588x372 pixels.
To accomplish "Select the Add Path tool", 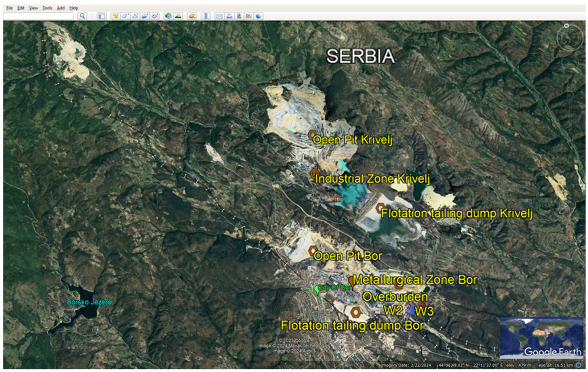I will click(135, 16).
